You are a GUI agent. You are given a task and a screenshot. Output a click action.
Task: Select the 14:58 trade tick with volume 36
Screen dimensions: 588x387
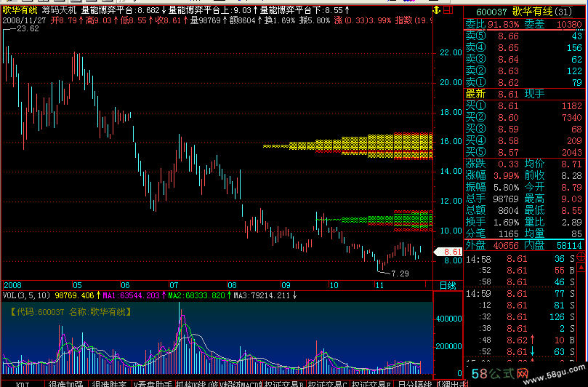pyautogui.click(x=520, y=259)
